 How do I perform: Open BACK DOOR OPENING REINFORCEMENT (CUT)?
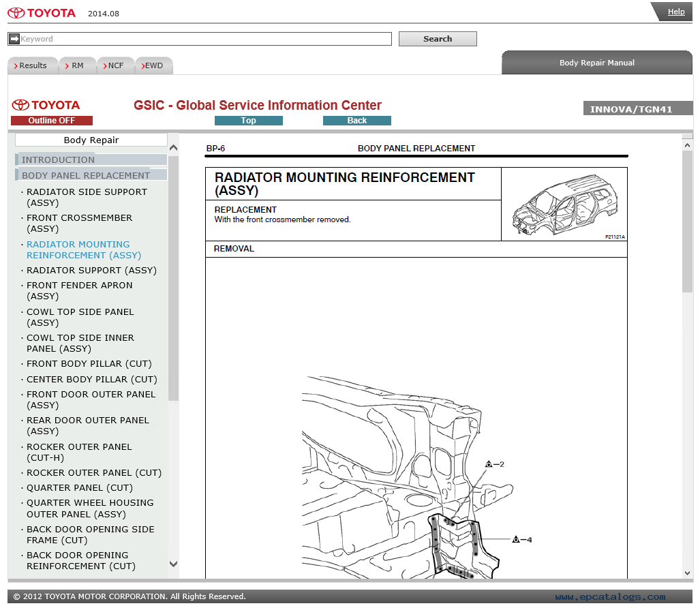[81, 560]
